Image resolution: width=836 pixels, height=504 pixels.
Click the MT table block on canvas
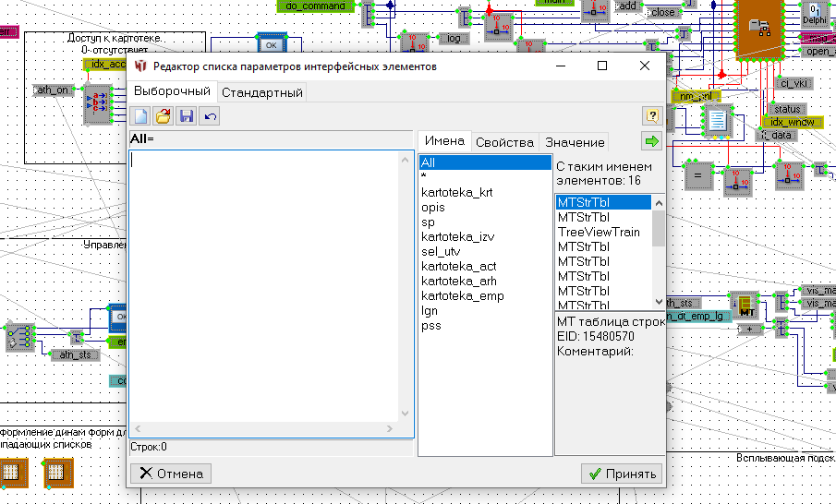tap(745, 303)
